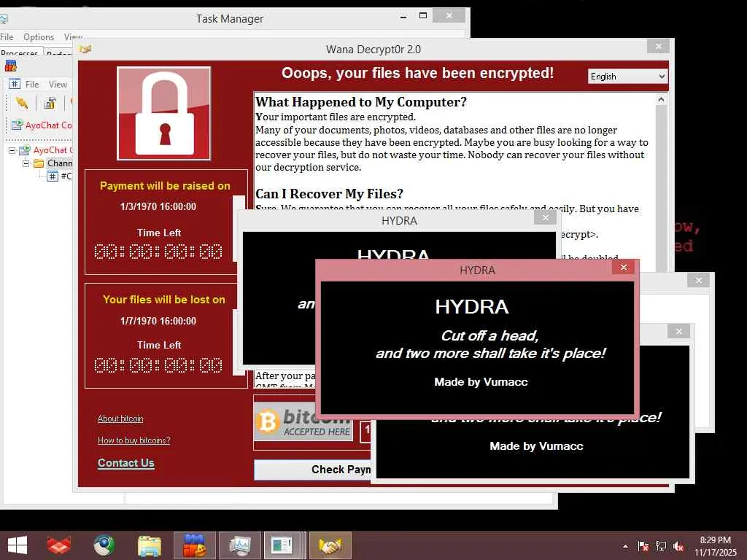Click the Wana Decrypt0r title bar handshake icon
747x560 pixels.
pyautogui.click(x=86, y=49)
